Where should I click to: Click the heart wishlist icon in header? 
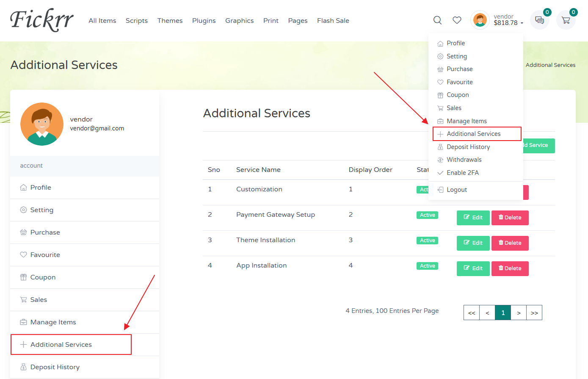click(457, 20)
